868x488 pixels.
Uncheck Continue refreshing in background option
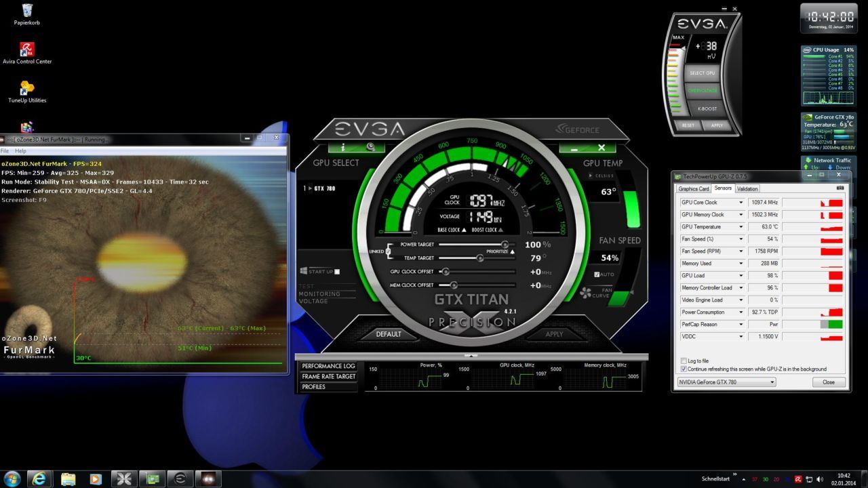(684, 369)
